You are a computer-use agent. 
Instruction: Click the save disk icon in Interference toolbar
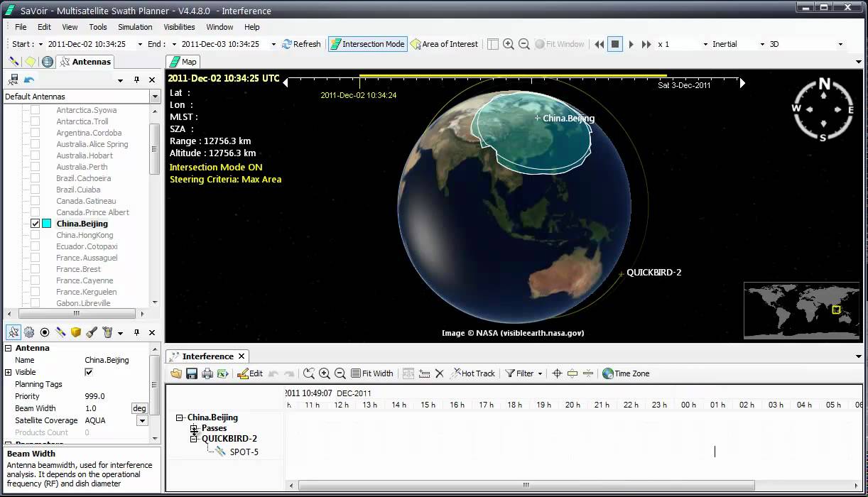[x=192, y=373]
